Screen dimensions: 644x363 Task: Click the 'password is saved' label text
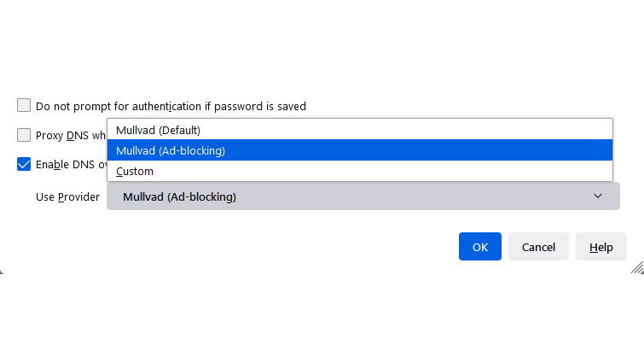pyautogui.click(x=258, y=107)
